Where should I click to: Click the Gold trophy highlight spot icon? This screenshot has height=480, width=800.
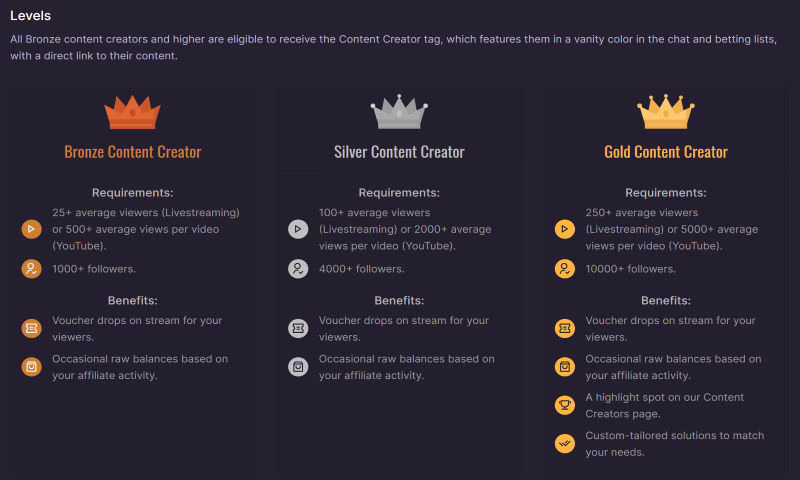tap(565, 405)
